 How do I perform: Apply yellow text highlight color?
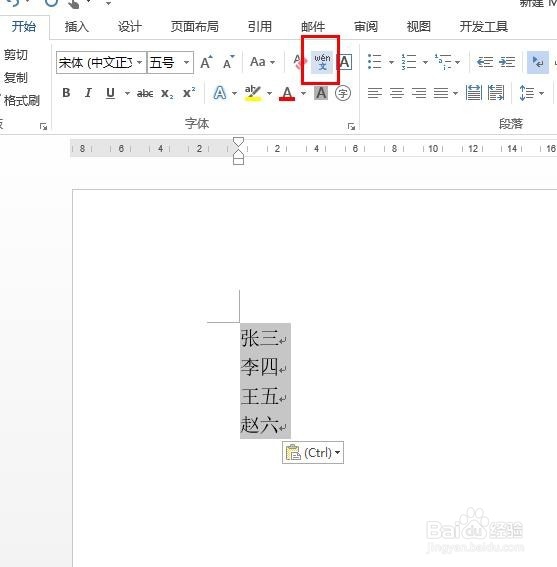click(x=253, y=93)
